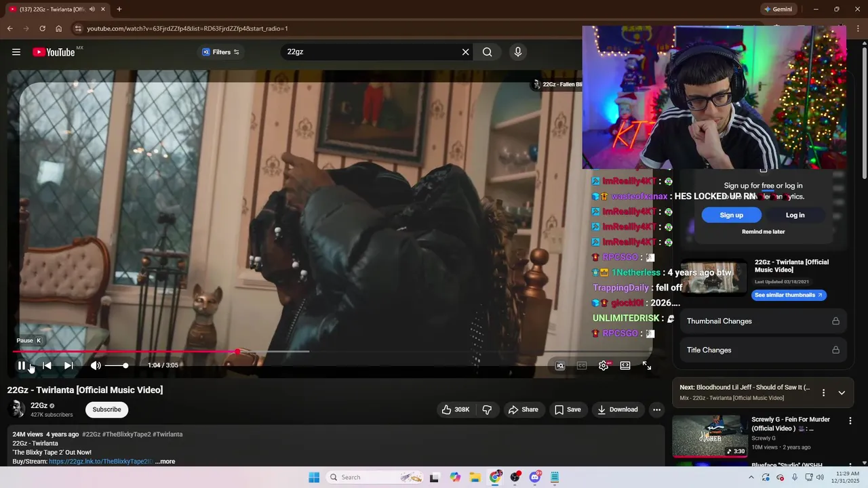
Task: Skip to the next video in the player
Action: click(x=68, y=365)
